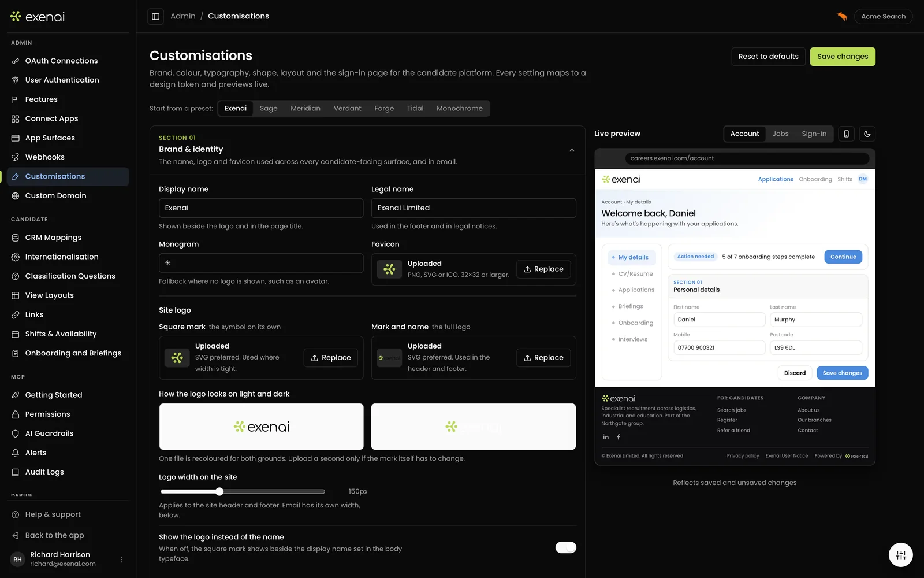The height and width of the screenshot is (578, 924).
Task: Open AI Guardrails page
Action: click(68, 433)
